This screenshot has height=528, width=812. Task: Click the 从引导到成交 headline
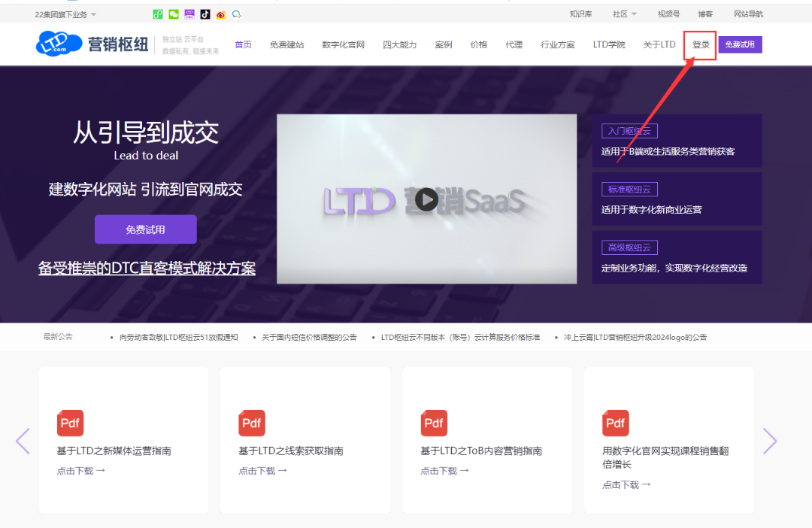click(146, 132)
